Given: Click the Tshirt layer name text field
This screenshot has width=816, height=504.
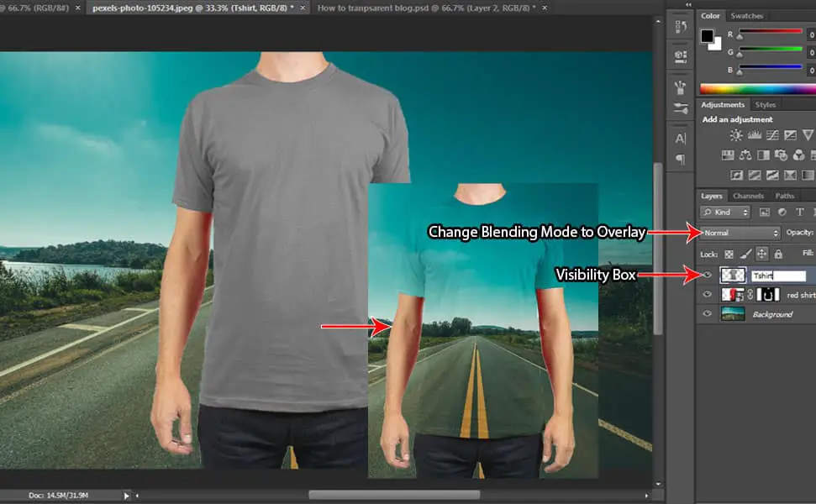Looking at the screenshot, I should tap(780, 275).
